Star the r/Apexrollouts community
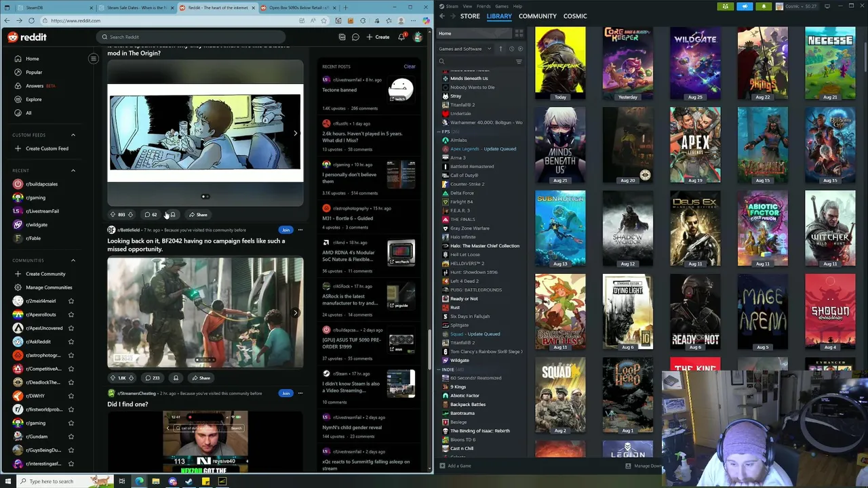The height and width of the screenshot is (488, 868). pyautogui.click(x=71, y=314)
